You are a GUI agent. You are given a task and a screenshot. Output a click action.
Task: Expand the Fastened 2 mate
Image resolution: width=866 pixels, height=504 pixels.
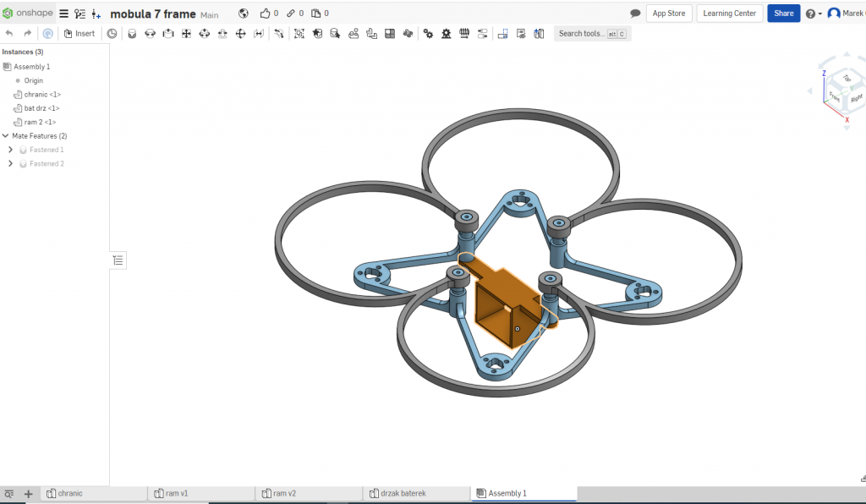(10, 163)
